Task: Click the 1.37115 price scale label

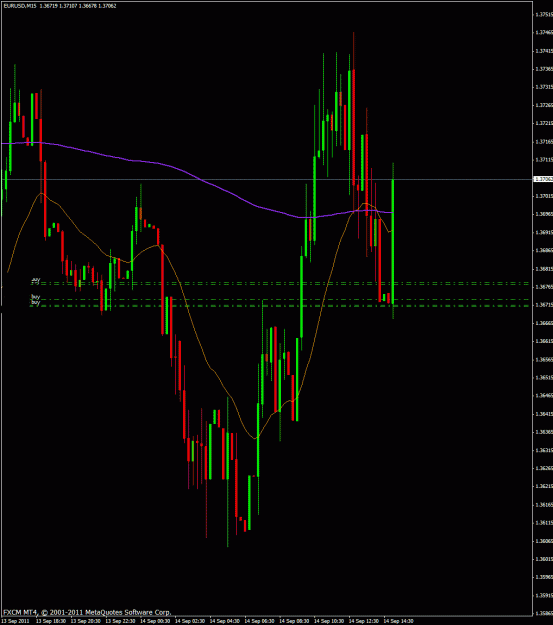Action: click(x=544, y=160)
